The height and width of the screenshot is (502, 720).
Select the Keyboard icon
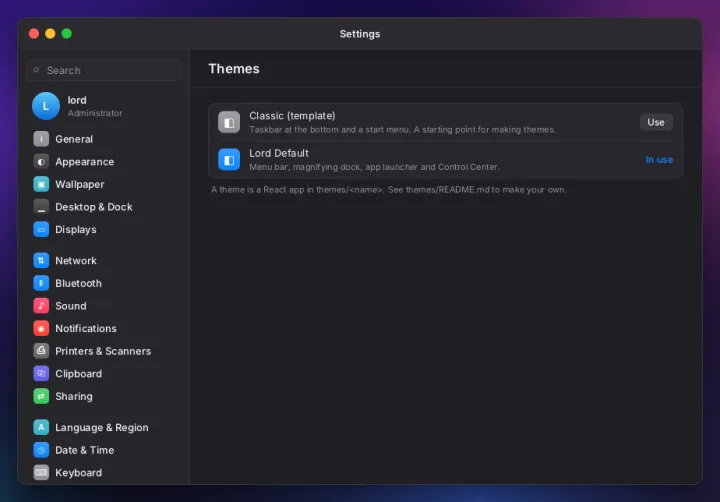(x=41, y=473)
